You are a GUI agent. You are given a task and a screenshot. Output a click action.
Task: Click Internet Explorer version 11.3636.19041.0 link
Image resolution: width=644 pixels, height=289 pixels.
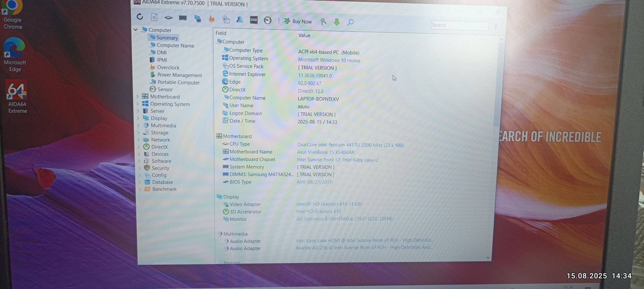pos(315,76)
